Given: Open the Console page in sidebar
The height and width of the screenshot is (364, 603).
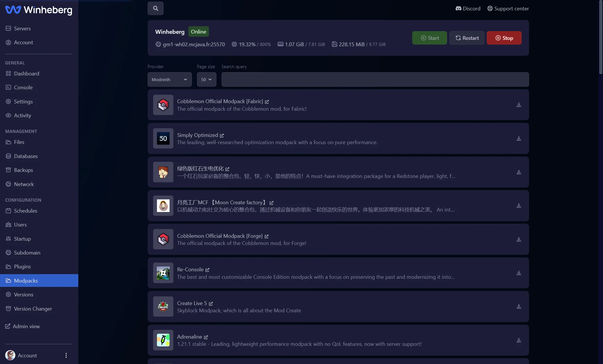Looking at the screenshot, I should [23, 88].
